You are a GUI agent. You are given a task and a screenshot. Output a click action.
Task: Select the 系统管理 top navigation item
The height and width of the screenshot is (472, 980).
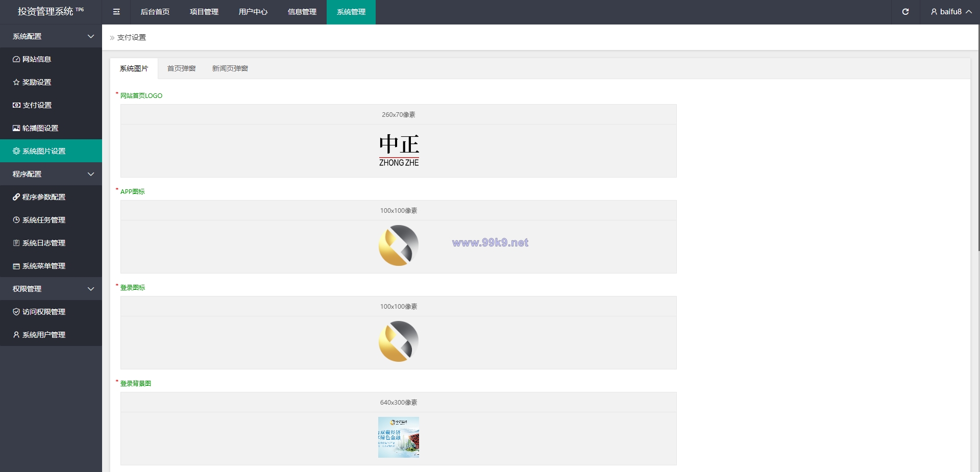(x=351, y=12)
